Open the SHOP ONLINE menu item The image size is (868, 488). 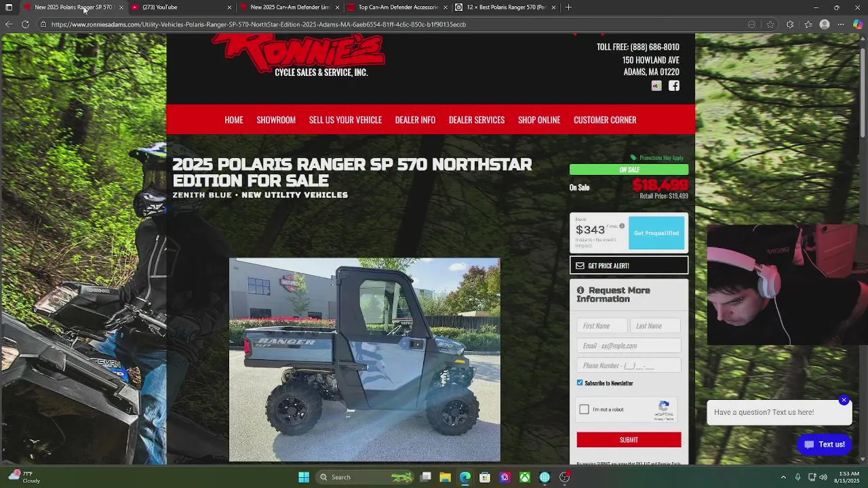click(x=539, y=120)
